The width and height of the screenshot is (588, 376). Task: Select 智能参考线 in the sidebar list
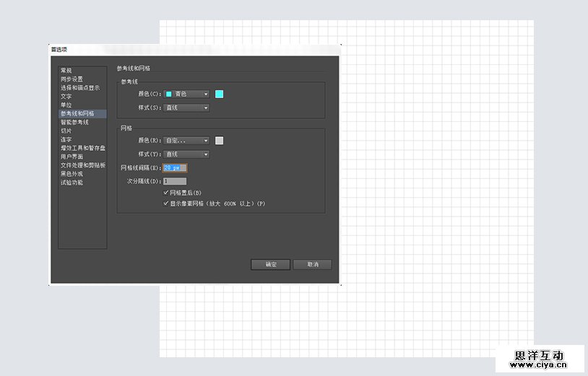click(x=74, y=122)
